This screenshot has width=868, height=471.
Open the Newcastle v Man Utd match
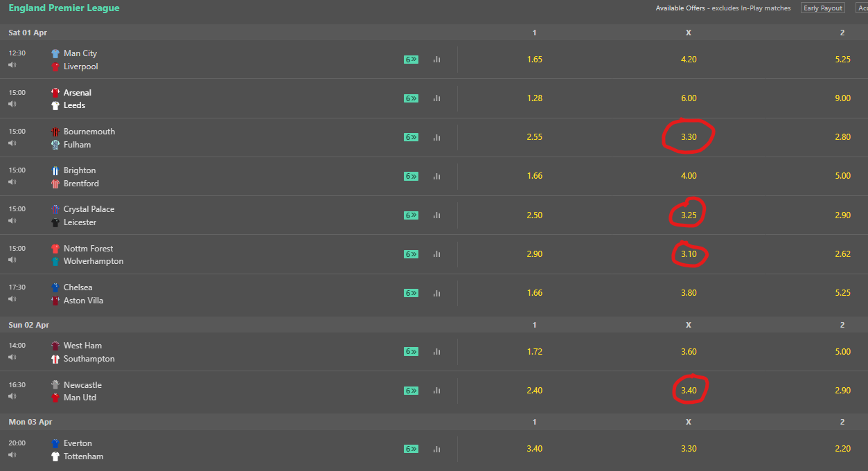[x=76, y=391]
